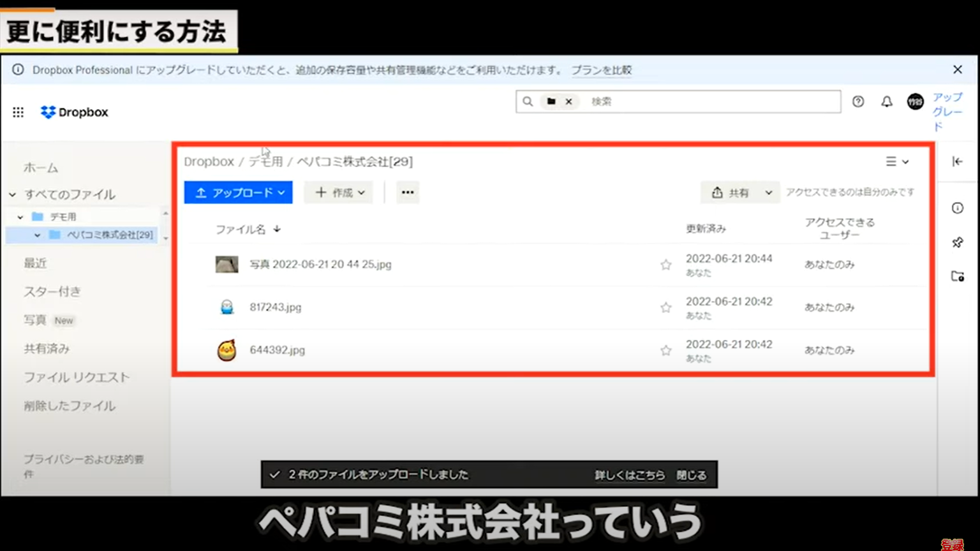Open プライバシーおよび法的要件 link

point(84,466)
